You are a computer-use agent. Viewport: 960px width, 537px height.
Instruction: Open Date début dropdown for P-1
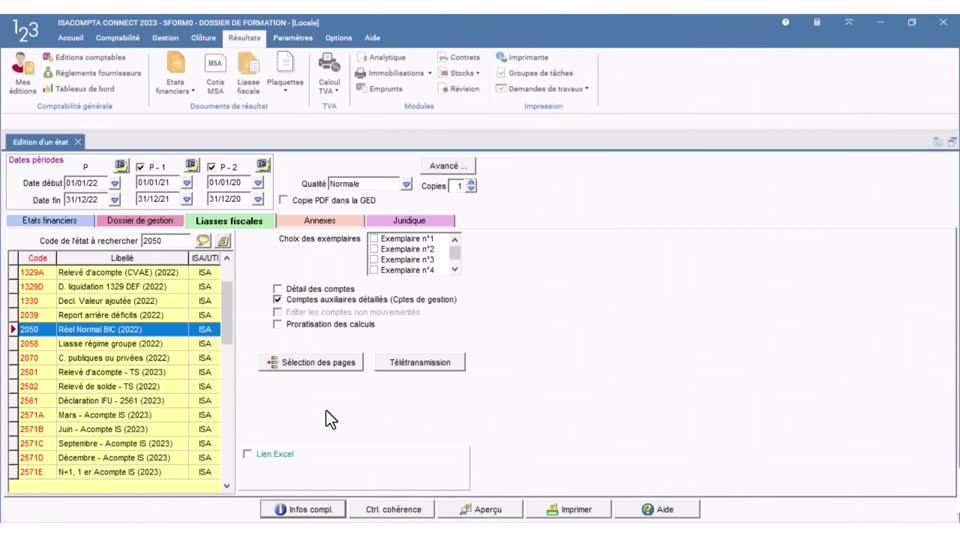tap(187, 182)
